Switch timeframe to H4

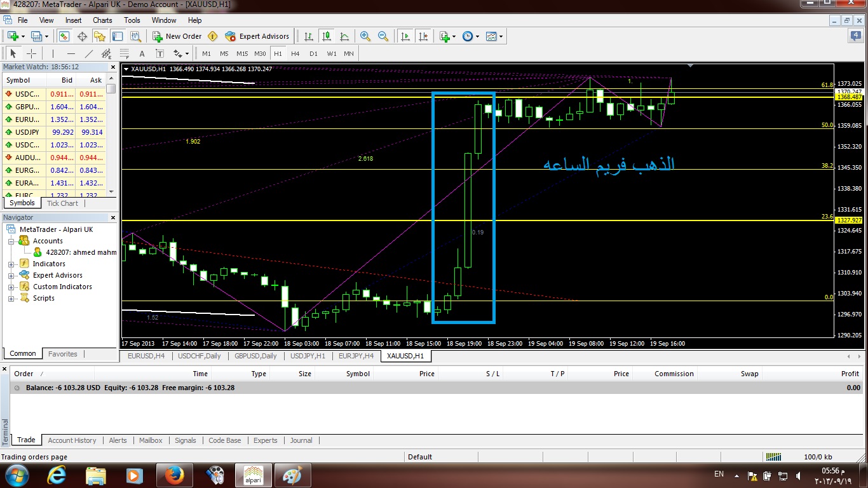tap(295, 53)
